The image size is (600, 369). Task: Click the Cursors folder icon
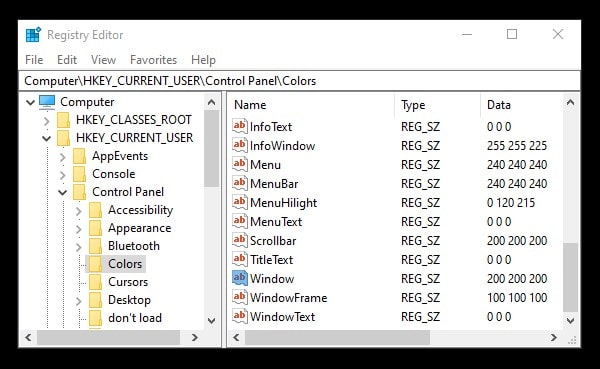(95, 282)
